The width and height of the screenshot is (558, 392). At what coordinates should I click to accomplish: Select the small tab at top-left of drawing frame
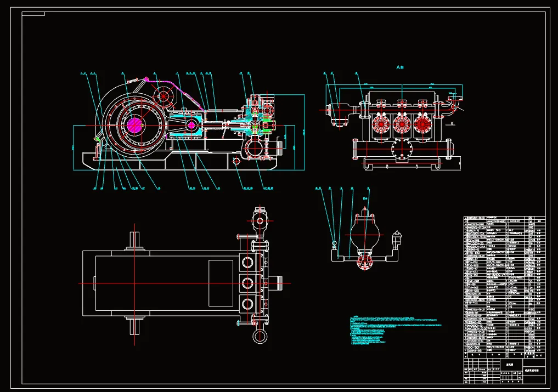pos(33,14)
